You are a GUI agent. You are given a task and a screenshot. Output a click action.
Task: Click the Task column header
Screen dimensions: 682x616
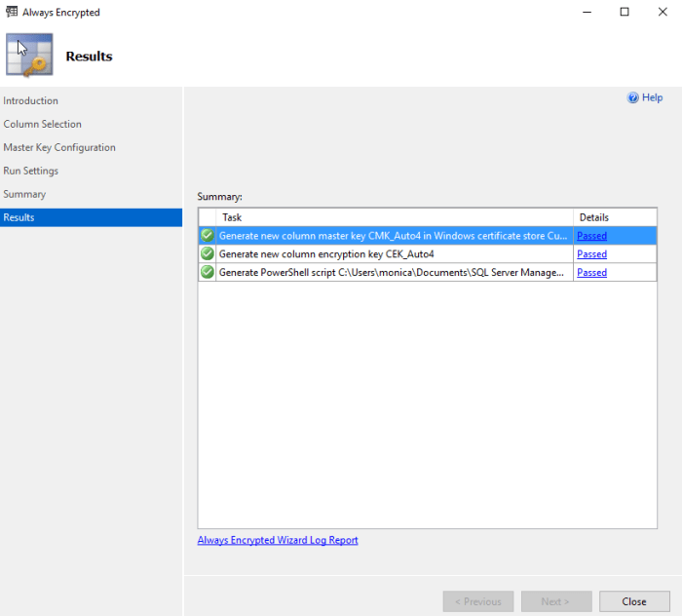coord(395,217)
